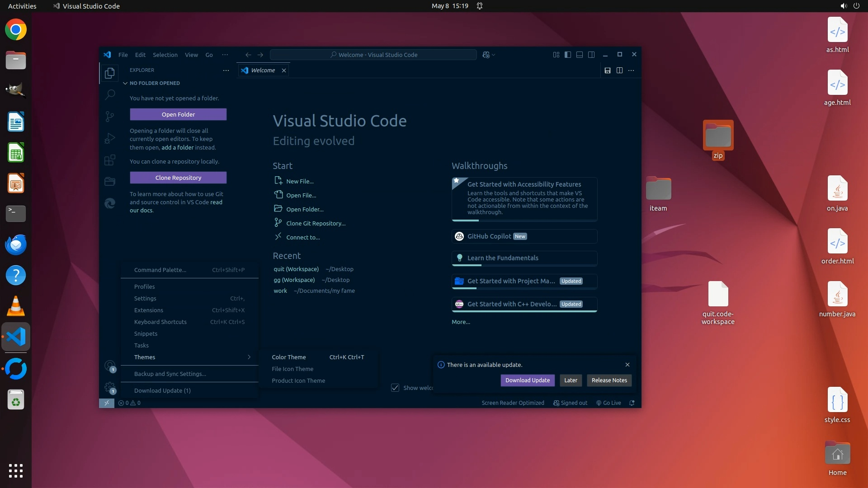This screenshot has width=868, height=488.
Task: Open the Search view in activity bar
Action: (110, 94)
